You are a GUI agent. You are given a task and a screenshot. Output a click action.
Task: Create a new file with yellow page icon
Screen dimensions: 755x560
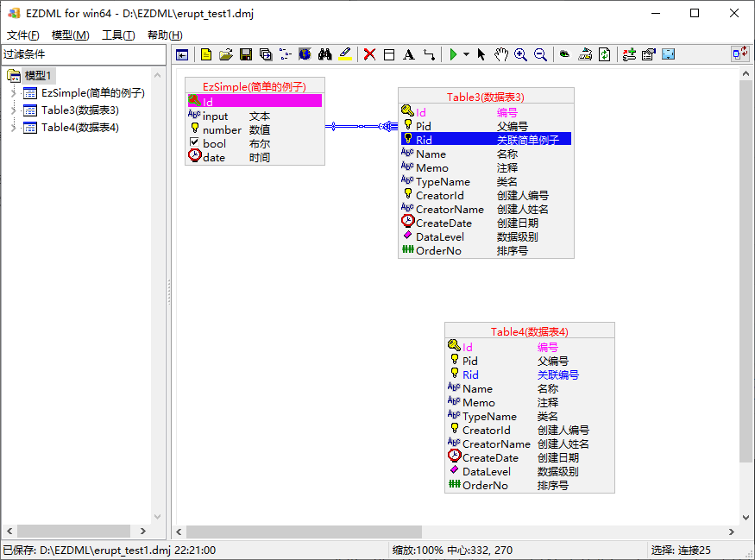(x=206, y=55)
